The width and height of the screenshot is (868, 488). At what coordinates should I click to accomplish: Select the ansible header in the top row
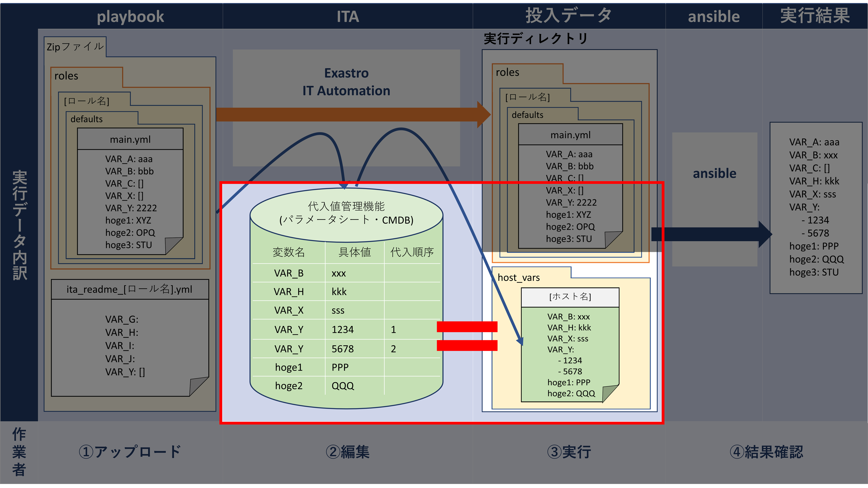click(714, 16)
